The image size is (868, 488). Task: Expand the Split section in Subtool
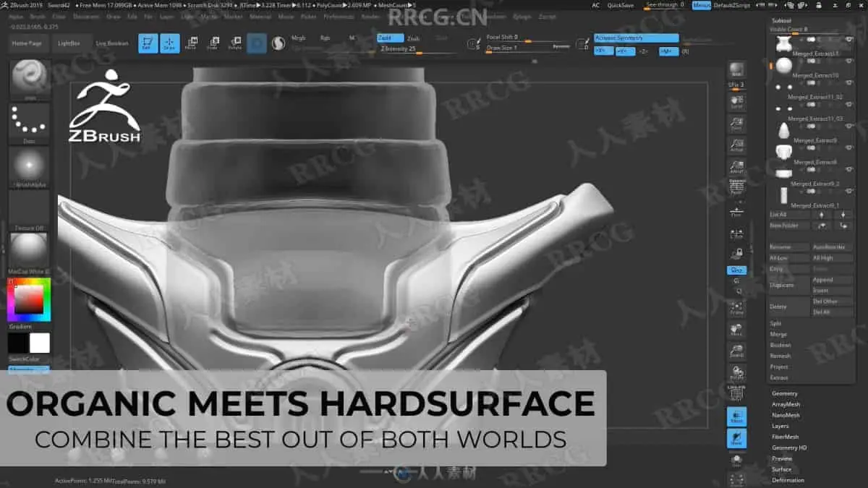[775, 323]
